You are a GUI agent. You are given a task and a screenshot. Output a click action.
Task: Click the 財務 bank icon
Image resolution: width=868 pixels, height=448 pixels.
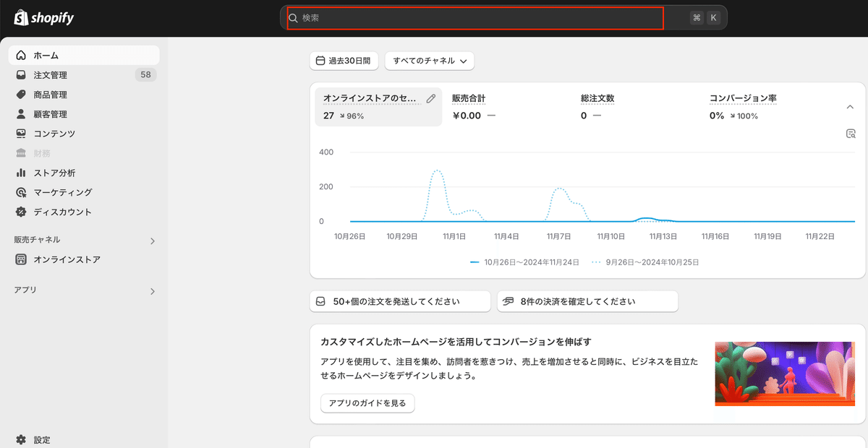(21, 153)
